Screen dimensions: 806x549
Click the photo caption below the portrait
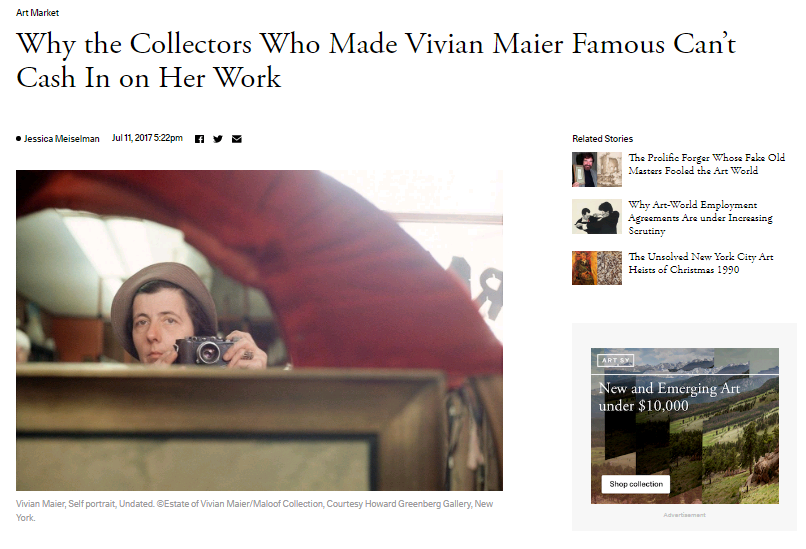(254, 510)
